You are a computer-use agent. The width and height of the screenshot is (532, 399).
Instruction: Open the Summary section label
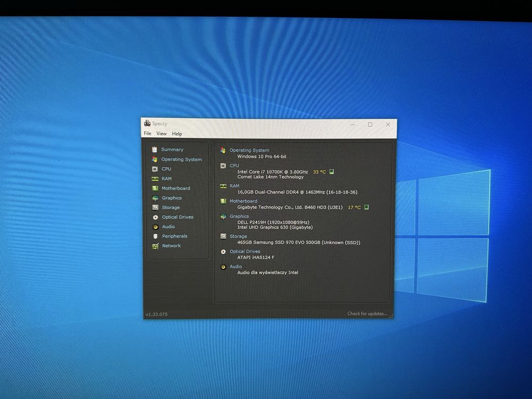coord(172,149)
